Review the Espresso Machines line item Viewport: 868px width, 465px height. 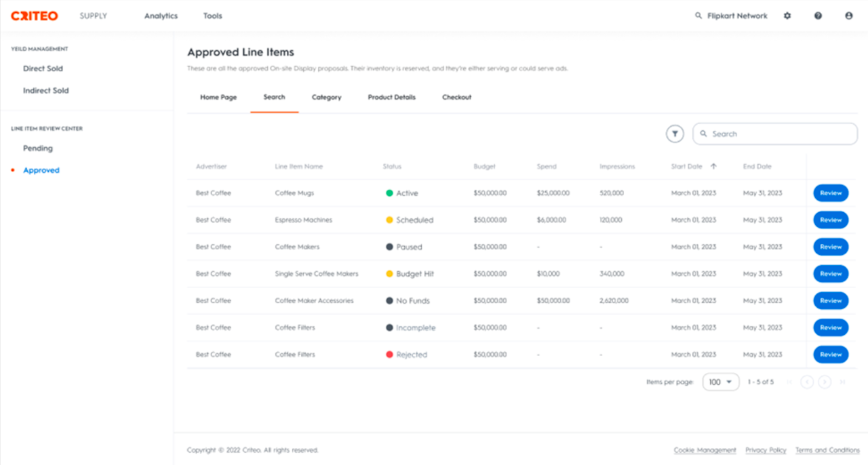point(831,220)
